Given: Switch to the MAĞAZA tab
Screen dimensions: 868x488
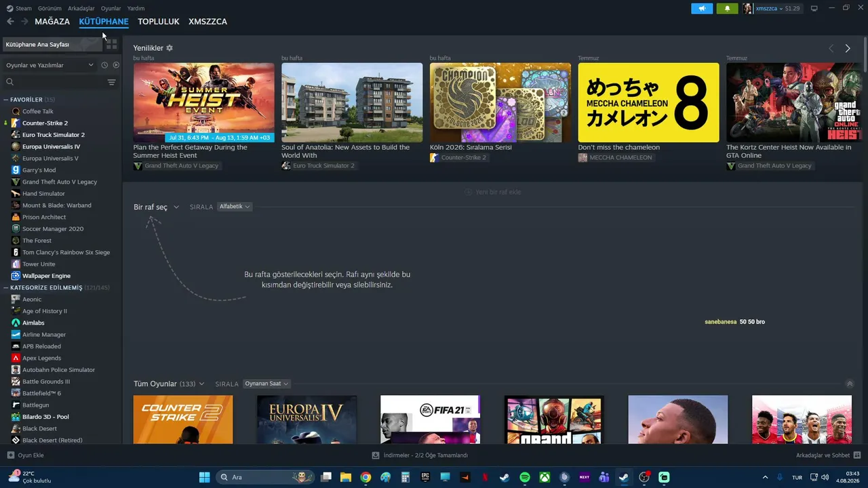Looking at the screenshot, I should point(52,22).
